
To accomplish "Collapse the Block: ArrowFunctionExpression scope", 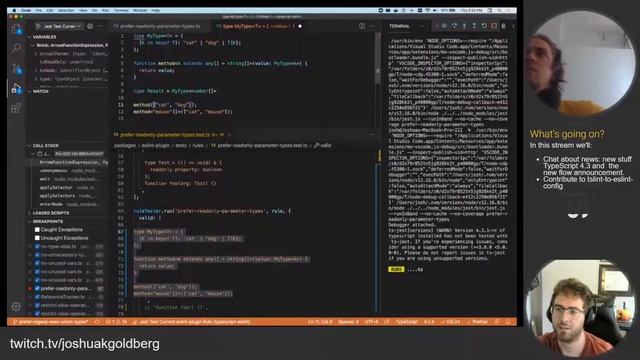I will [x=69, y=45].
